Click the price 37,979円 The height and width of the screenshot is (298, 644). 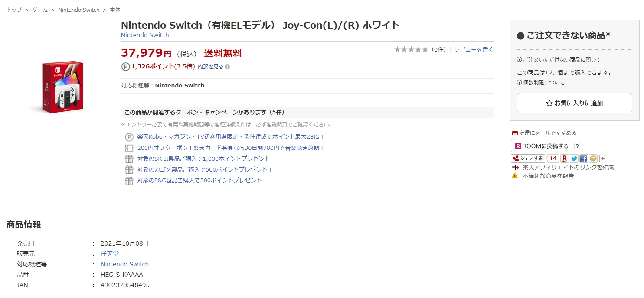coord(146,53)
